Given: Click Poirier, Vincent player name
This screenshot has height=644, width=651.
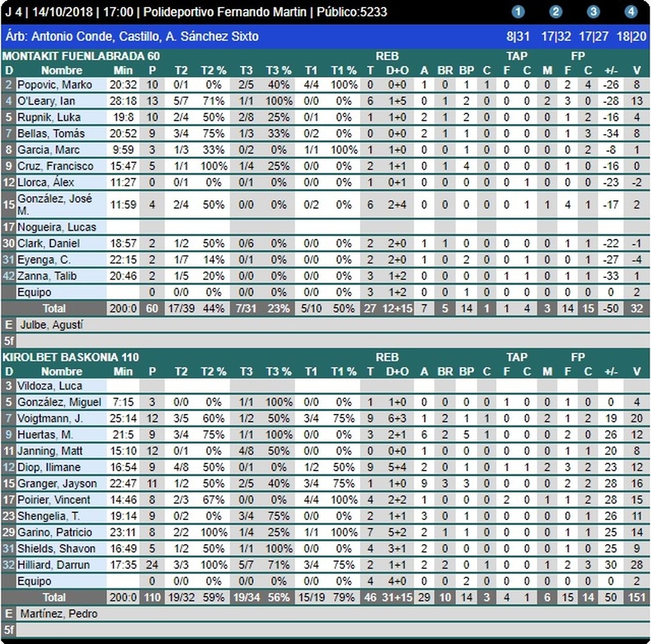Looking at the screenshot, I should click(53, 500).
